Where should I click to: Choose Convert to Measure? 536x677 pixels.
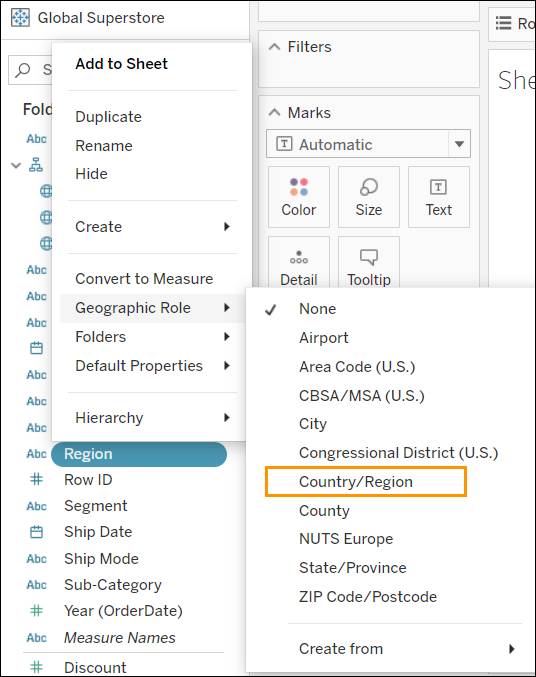144,278
